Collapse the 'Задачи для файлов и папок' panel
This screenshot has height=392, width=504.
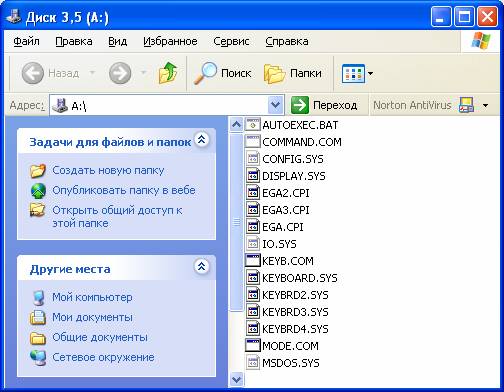[x=201, y=140]
